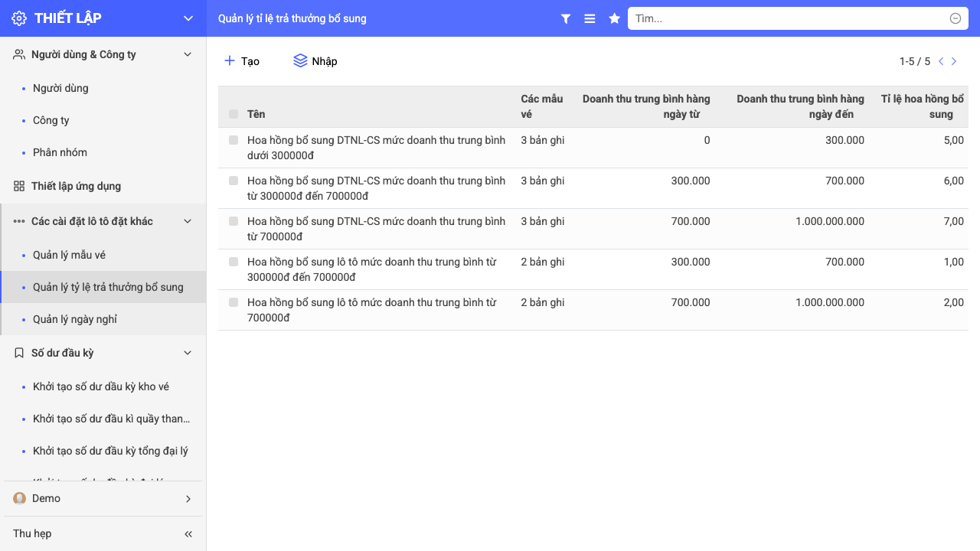Click the Thiết lập ứng dụng grid icon
This screenshot has height=551, width=980.
[x=19, y=186]
